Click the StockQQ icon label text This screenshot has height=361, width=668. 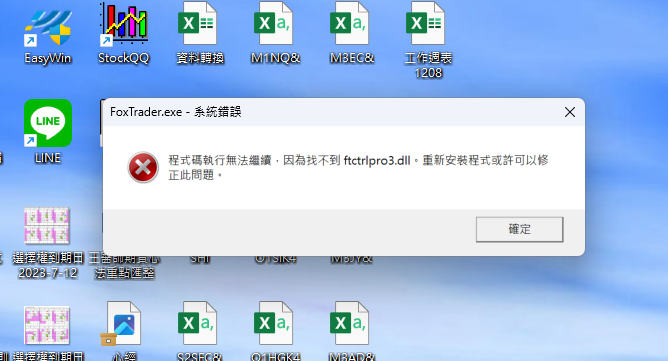(x=124, y=58)
